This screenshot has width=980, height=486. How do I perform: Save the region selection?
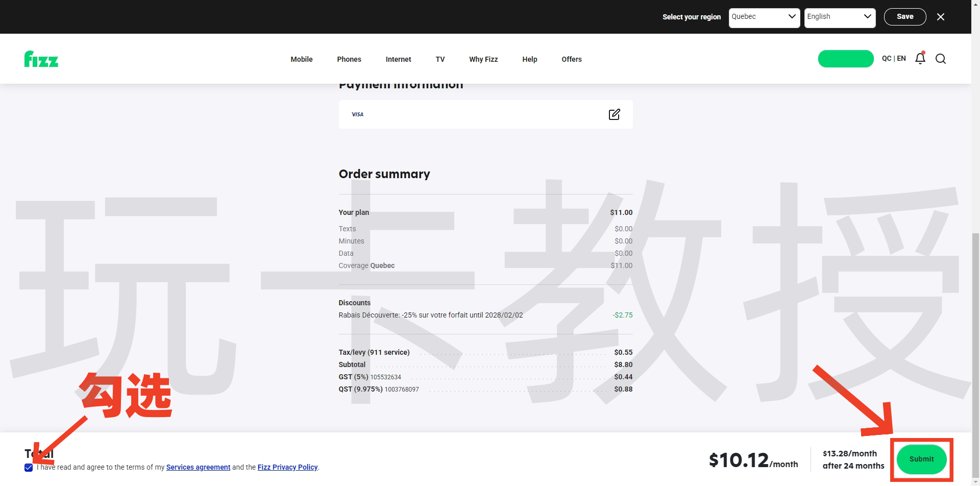pyautogui.click(x=904, y=16)
